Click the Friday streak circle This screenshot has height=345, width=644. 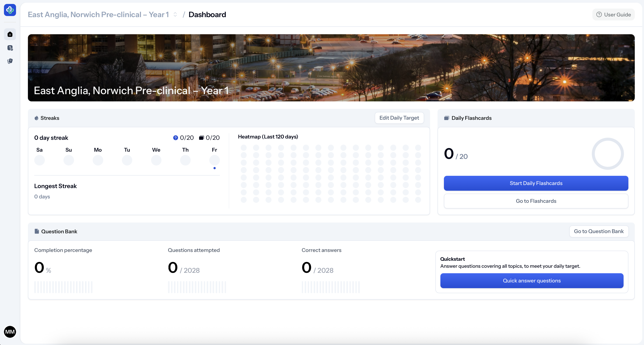click(x=214, y=160)
